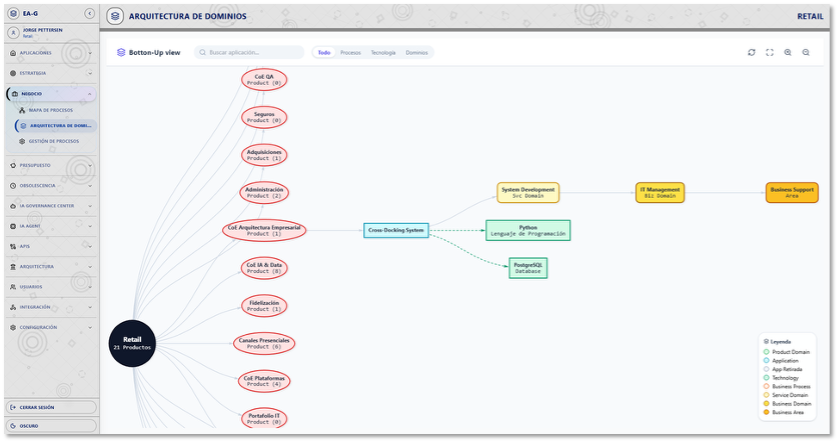Zoom in on the domain graph

[x=788, y=52]
